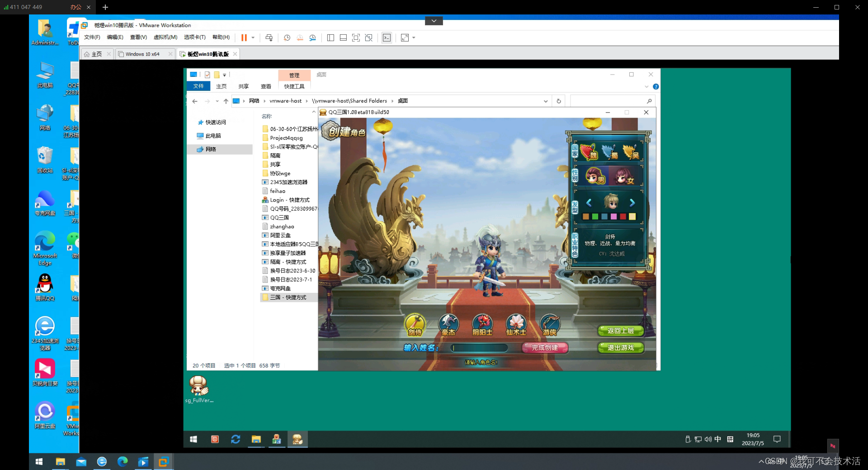Expand the top pull-down connection bar

coord(434,21)
